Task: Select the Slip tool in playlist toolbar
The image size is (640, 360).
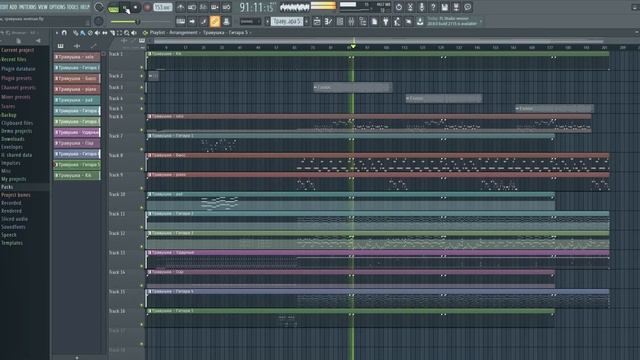Action: 105,33
